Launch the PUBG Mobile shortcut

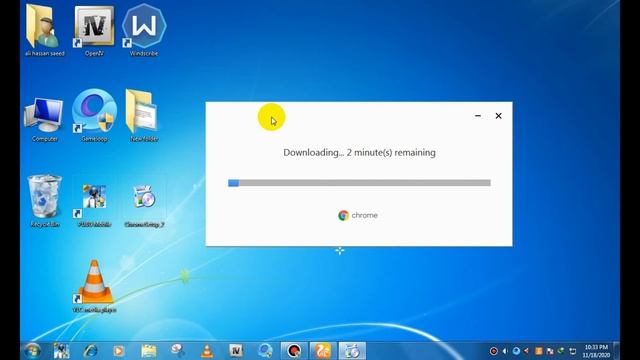(x=94, y=204)
